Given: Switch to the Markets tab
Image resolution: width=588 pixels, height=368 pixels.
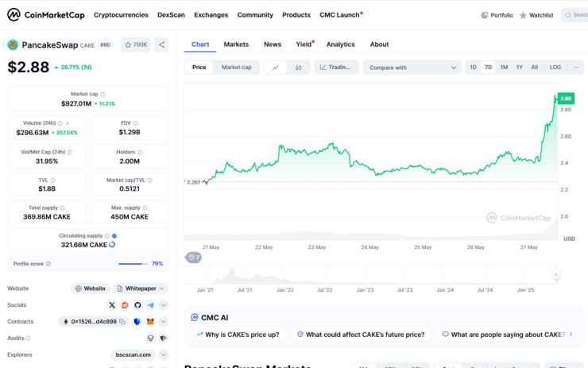Looking at the screenshot, I should (x=236, y=45).
